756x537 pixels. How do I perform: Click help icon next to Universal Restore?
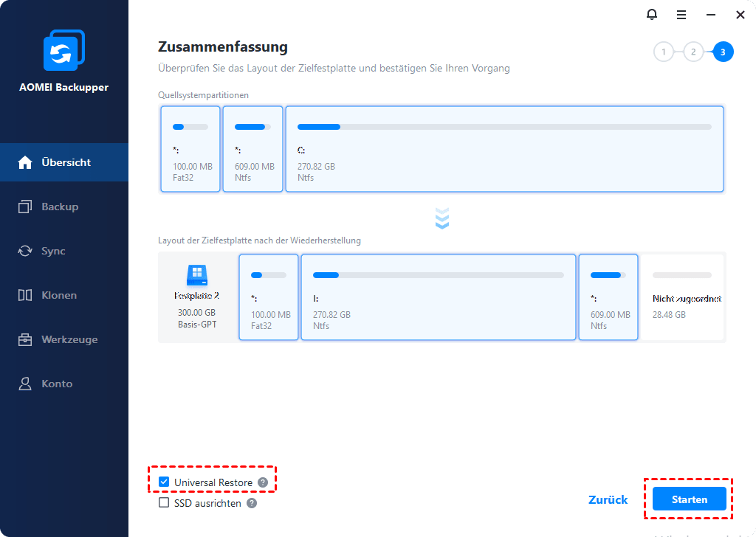tap(263, 482)
